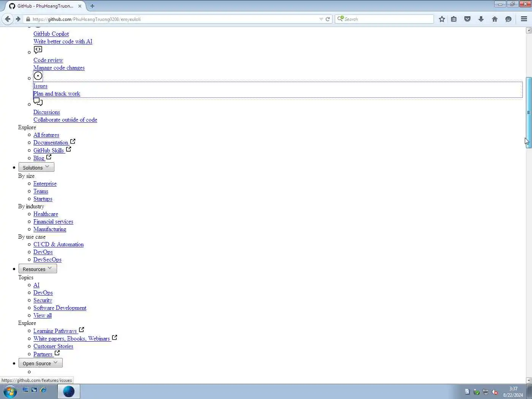
Task: Open the hamburger menu button
Action: coord(524,19)
